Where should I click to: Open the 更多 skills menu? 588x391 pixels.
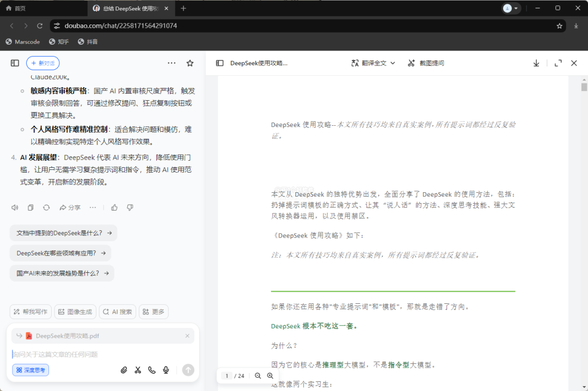pos(154,312)
